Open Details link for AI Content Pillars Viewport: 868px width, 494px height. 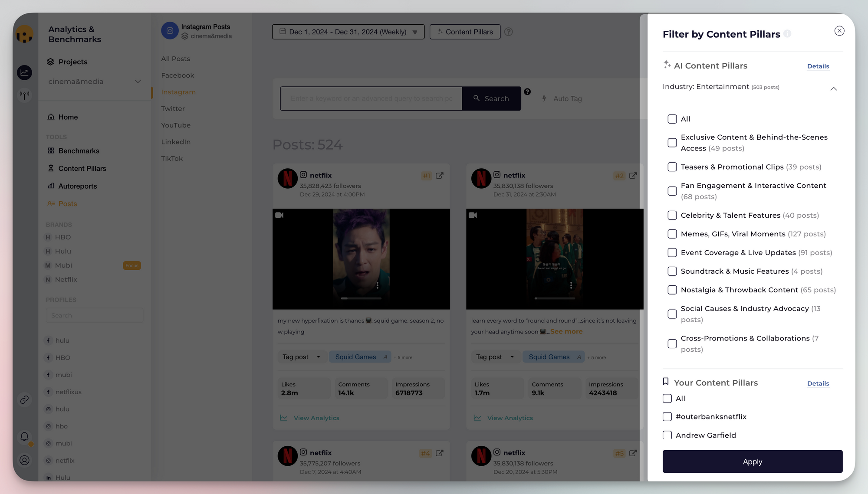(x=818, y=66)
